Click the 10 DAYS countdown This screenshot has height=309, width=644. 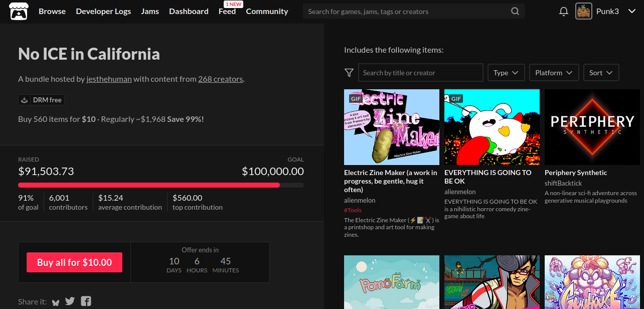click(174, 265)
